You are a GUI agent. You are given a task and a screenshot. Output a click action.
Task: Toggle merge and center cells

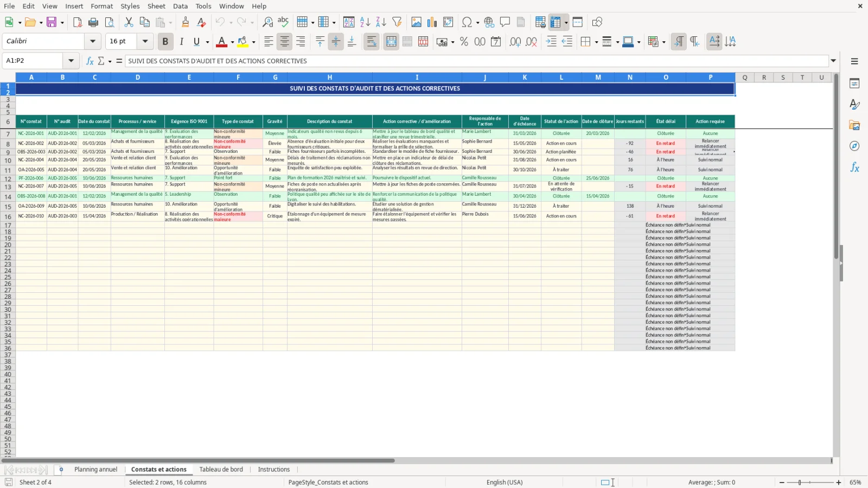pyautogui.click(x=391, y=42)
